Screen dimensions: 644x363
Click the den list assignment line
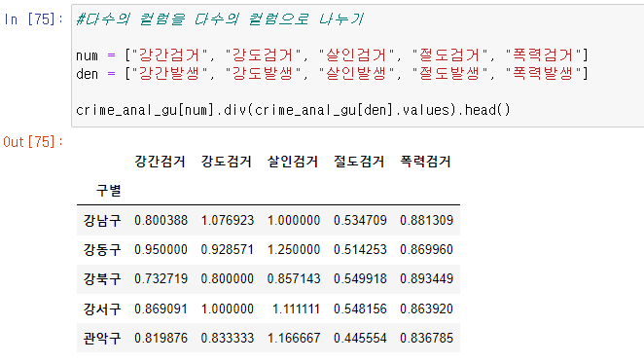(333, 74)
